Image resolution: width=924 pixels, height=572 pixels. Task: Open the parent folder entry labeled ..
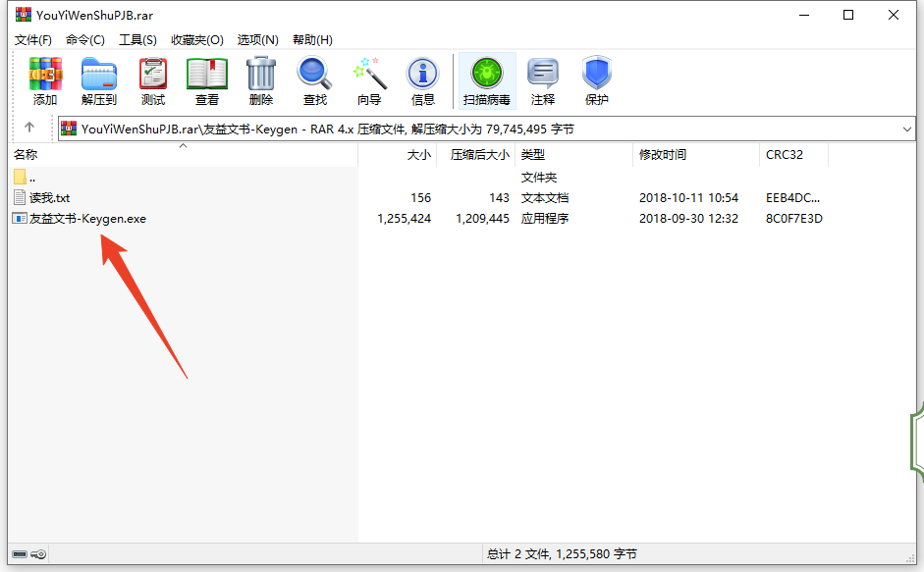click(x=27, y=177)
